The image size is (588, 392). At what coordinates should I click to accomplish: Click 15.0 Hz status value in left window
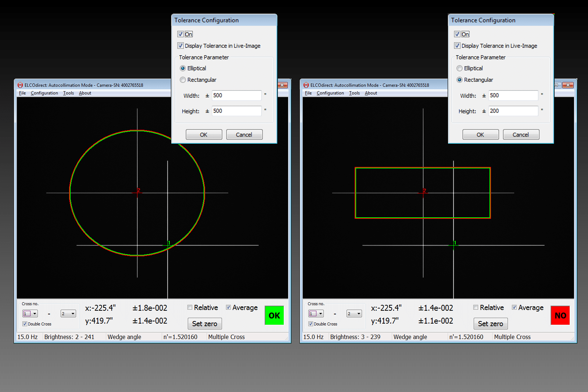(28, 337)
